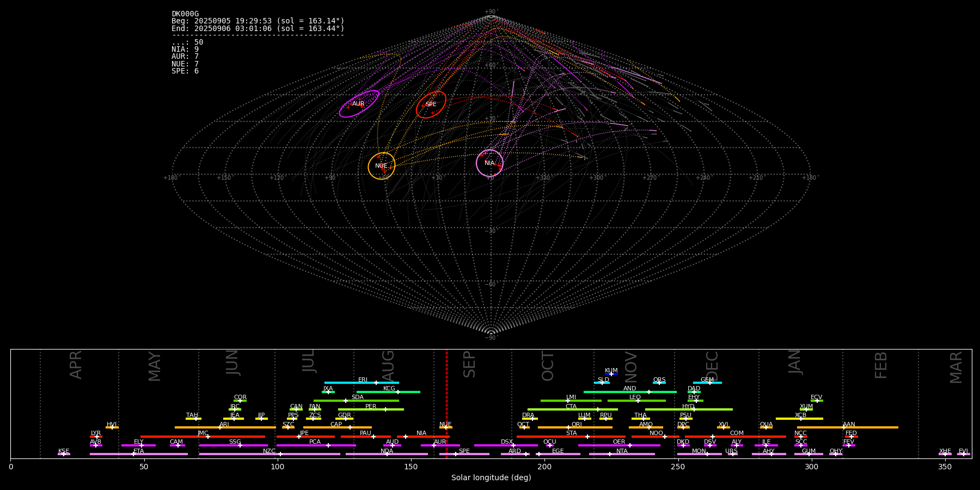Click the orange AAN shower bar
Viewport: 980px width, 490px height.
pos(848,427)
